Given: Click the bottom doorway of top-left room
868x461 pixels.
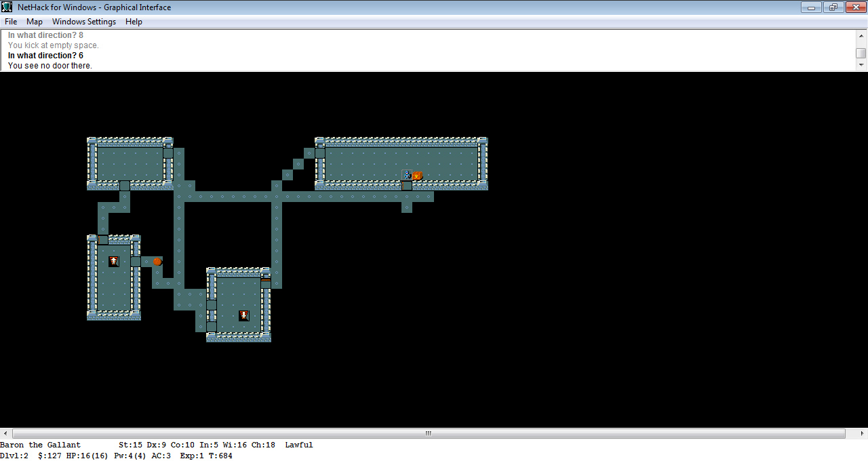Looking at the screenshot, I should coord(125,186).
